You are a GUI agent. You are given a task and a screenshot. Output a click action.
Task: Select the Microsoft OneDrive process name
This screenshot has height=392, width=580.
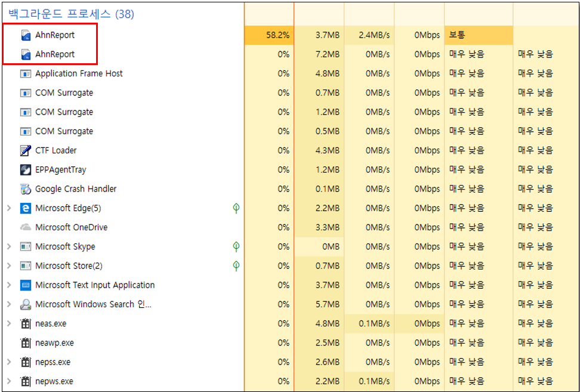[x=72, y=227]
